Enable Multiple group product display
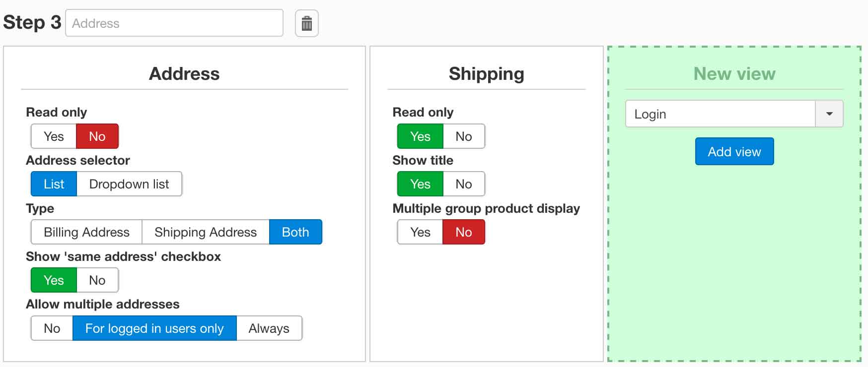868x367 pixels. point(420,232)
